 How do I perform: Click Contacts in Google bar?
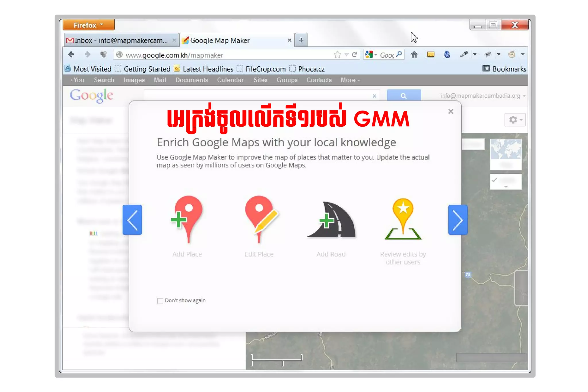319,80
